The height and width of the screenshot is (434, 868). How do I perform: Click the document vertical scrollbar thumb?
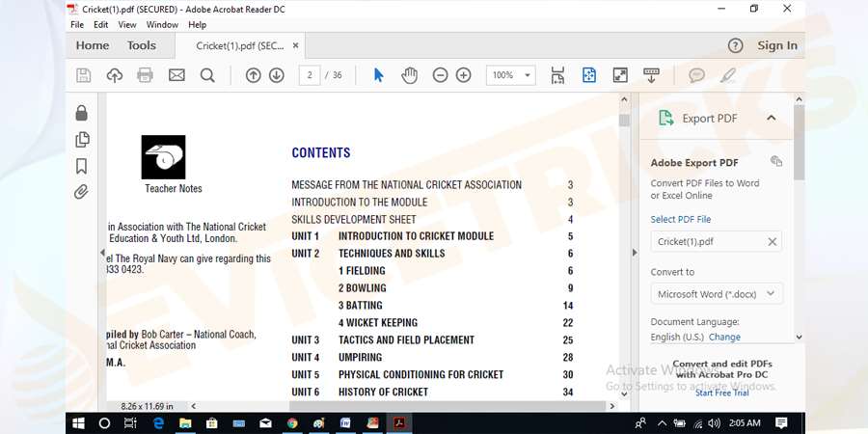click(x=624, y=121)
